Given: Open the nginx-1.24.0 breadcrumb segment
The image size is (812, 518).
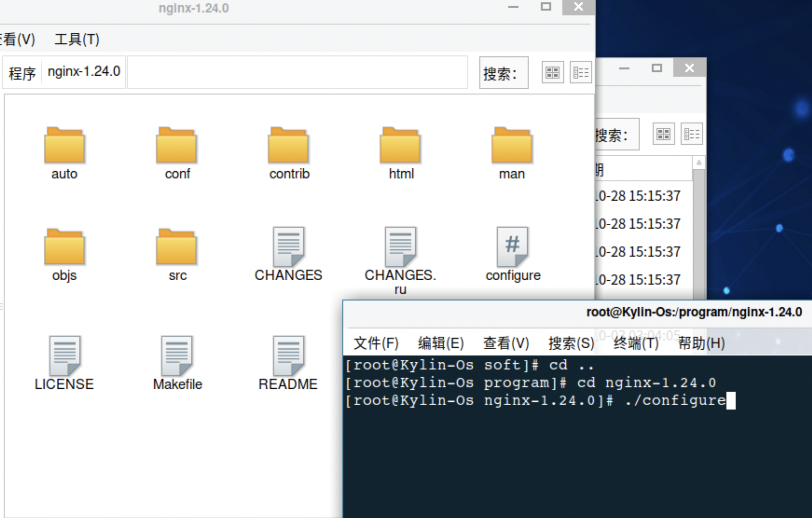Looking at the screenshot, I should point(84,71).
